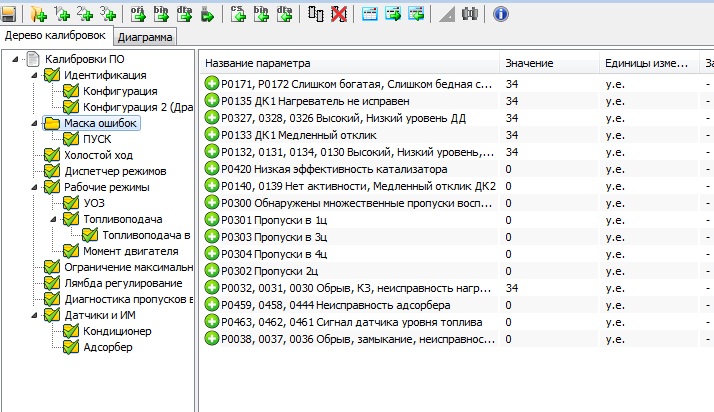Screen dimensions: 714x412
Task: Click the '3' add file toolbar icon
Action: [107, 14]
